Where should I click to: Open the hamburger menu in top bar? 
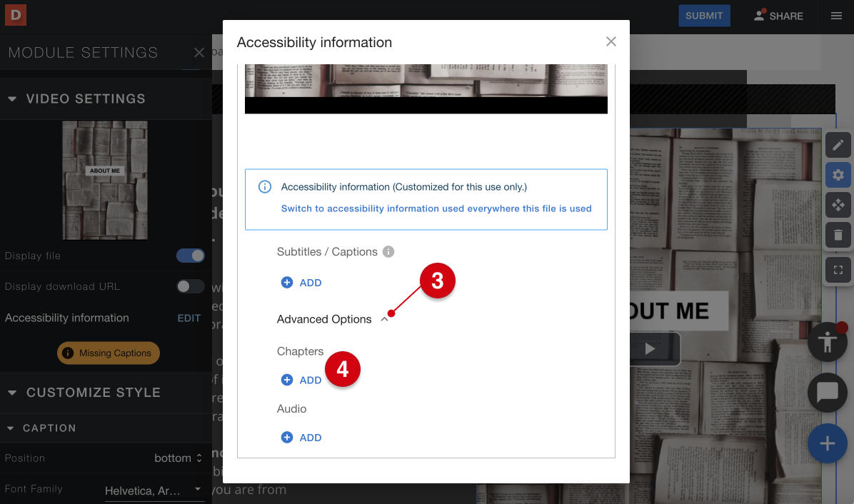(837, 16)
